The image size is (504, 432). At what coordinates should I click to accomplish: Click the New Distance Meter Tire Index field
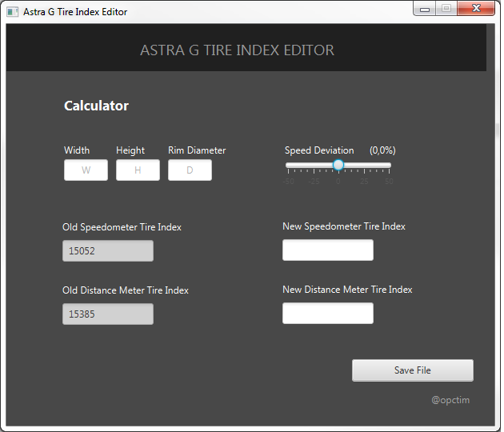coord(328,313)
